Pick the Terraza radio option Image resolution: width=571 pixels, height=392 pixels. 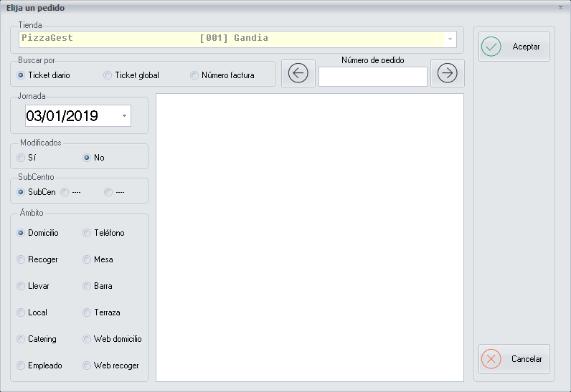point(87,312)
